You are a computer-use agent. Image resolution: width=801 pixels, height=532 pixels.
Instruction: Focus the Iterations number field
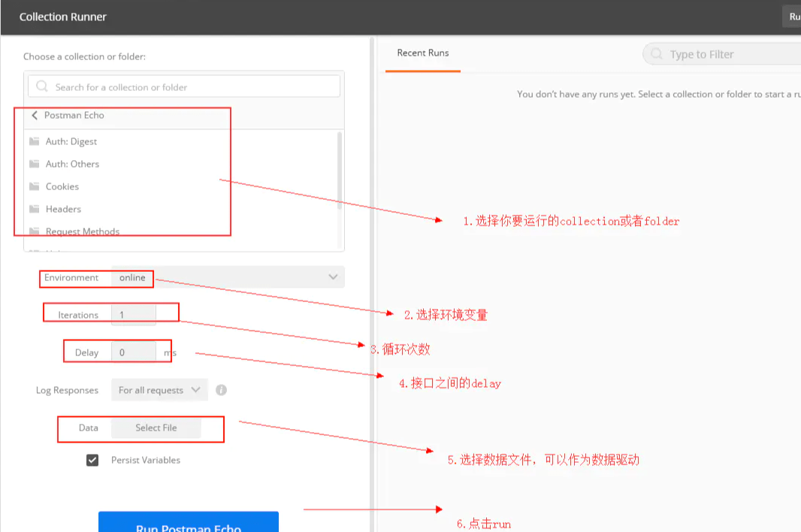coord(134,315)
